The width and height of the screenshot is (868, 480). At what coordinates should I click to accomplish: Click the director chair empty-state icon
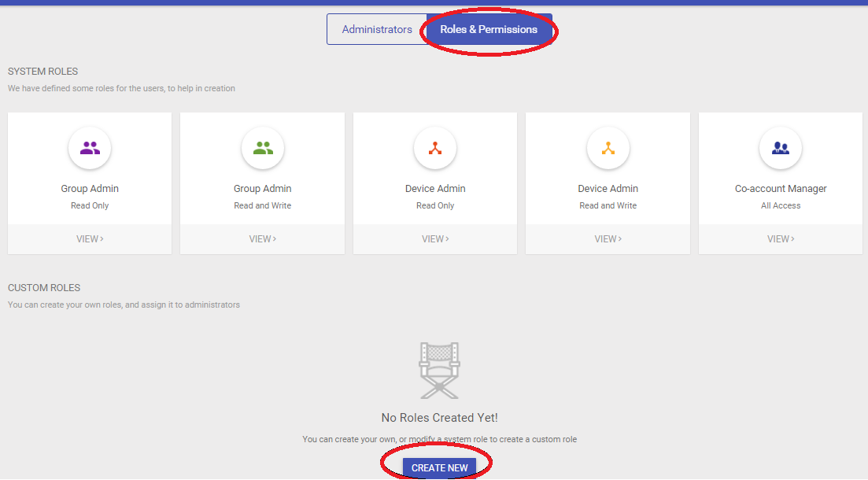pyautogui.click(x=440, y=371)
